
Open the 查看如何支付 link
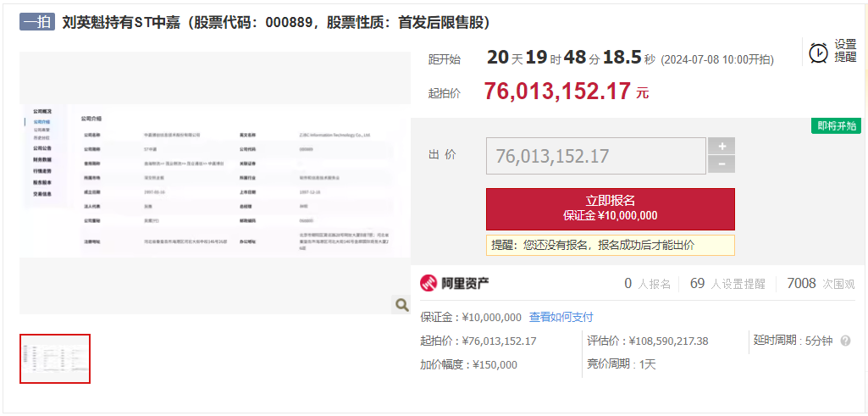click(561, 317)
